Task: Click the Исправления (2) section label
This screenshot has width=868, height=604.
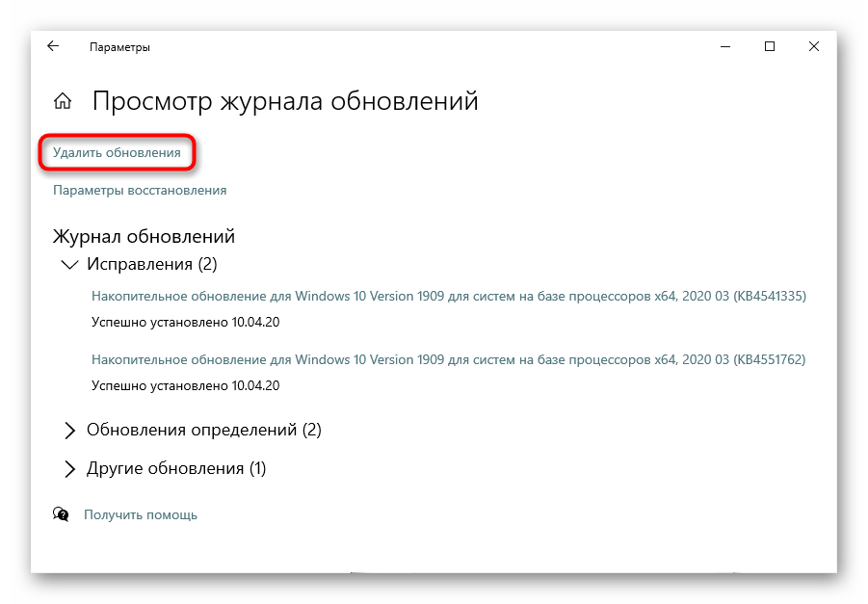Action: (152, 263)
